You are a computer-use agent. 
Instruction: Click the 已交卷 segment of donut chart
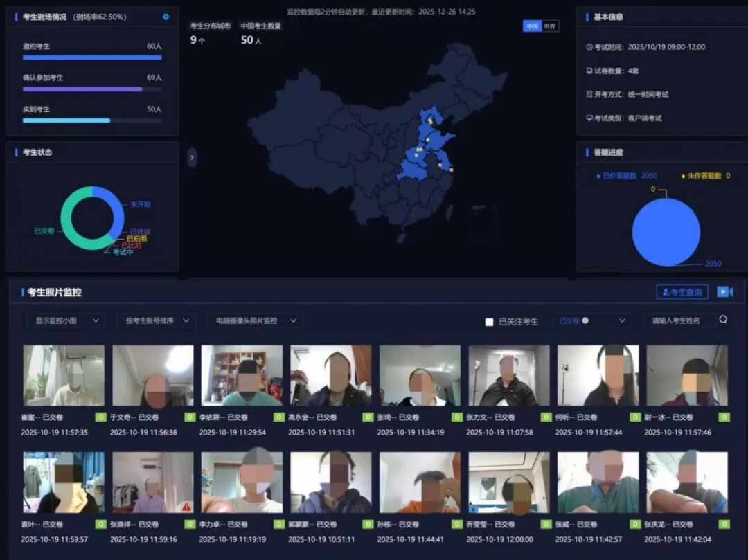(66, 222)
